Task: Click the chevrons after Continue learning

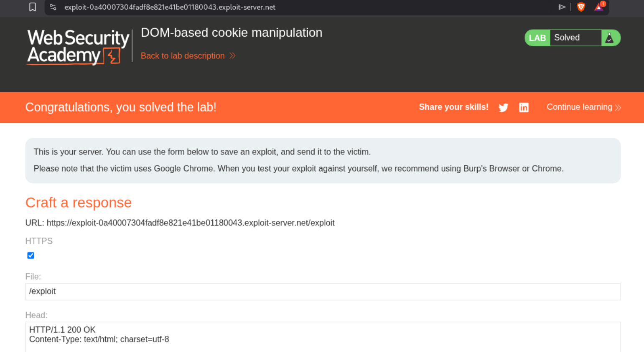Action: coord(618,108)
